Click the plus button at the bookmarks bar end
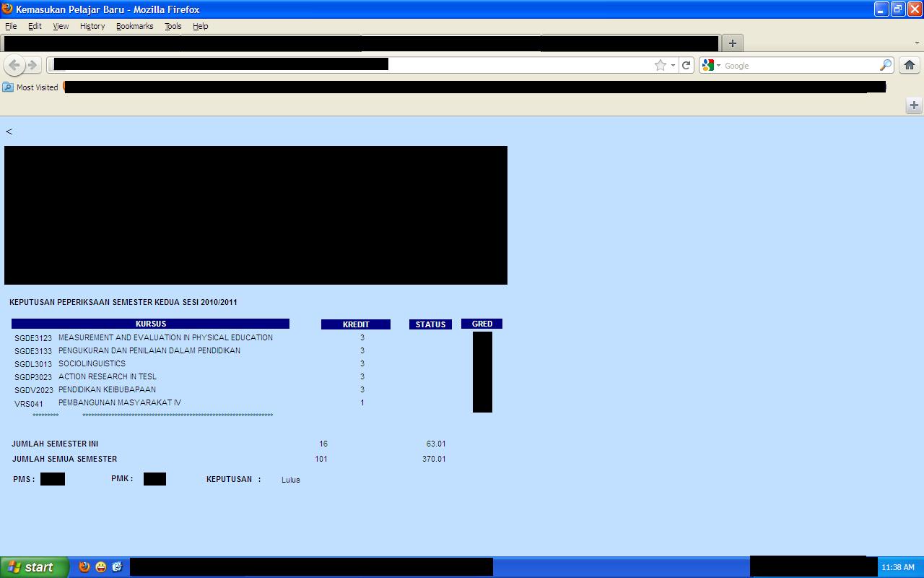Viewport: 924px width, 578px height. [x=914, y=105]
